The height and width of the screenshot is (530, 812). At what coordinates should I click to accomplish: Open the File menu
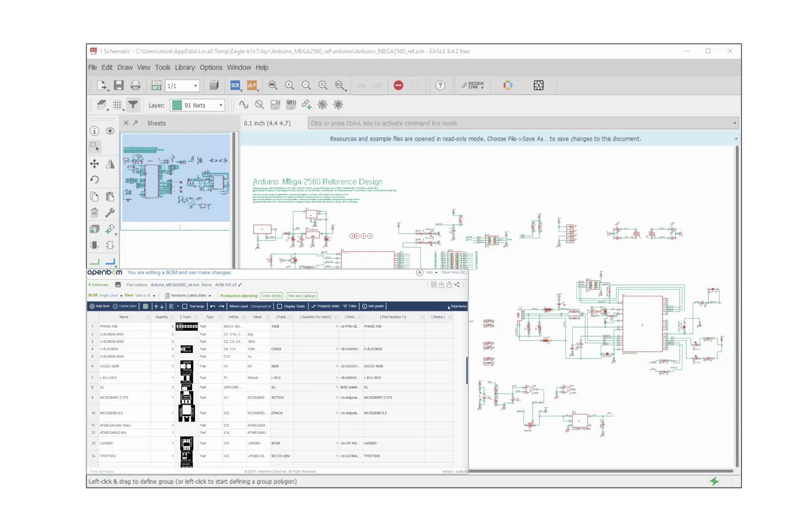[92, 67]
